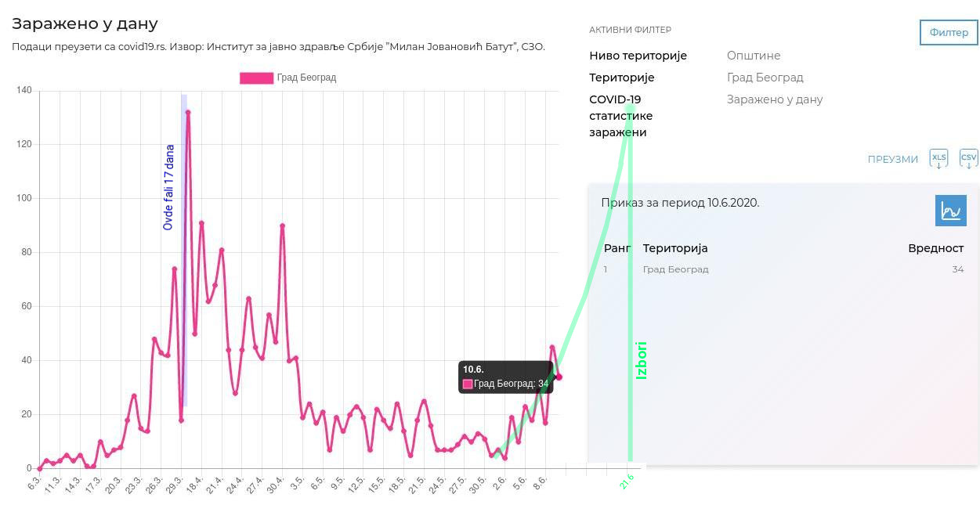This screenshot has height=505, width=980.
Task: Sort table by Територија column header
Action: pyautogui.click(x=675, y=248)
